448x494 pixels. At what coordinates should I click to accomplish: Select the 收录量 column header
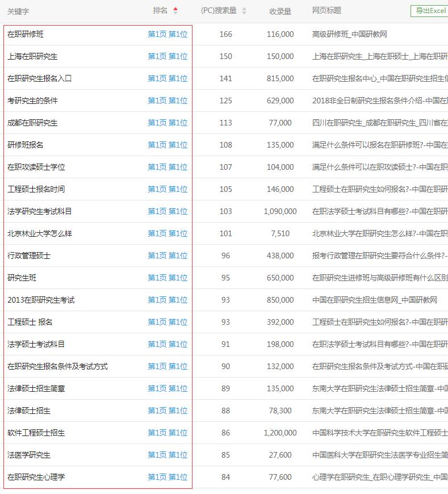click(280, 11)
